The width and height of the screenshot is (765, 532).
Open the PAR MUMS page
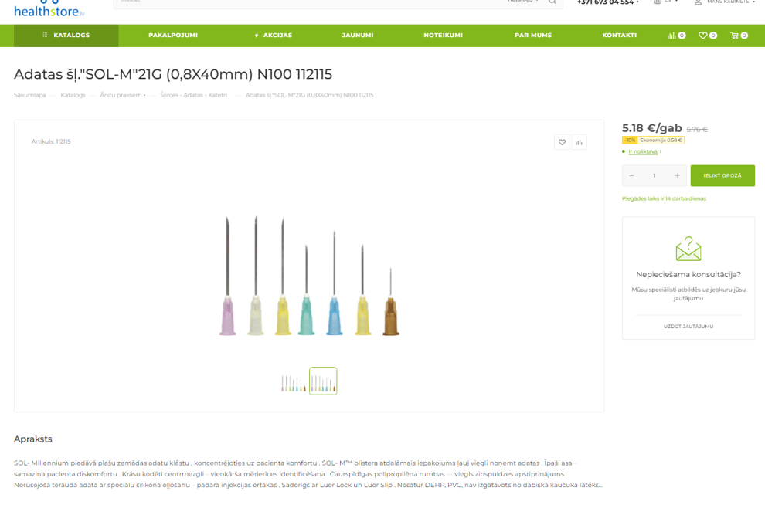click(x=533, y=36)
